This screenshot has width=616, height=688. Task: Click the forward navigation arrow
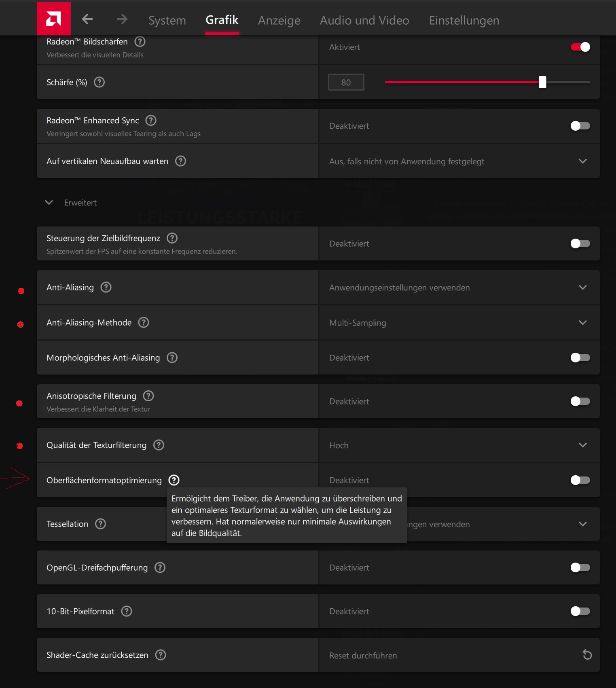[122, 19]
